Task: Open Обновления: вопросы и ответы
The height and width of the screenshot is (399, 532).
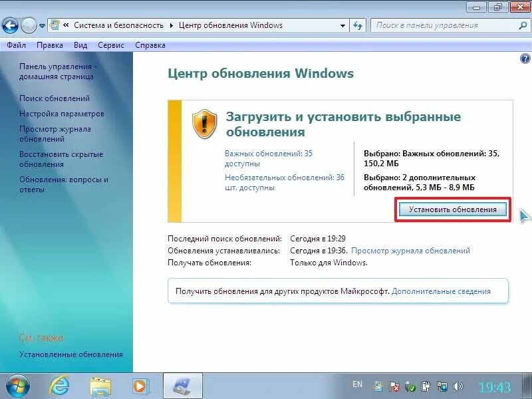Action: click(64, 185)
